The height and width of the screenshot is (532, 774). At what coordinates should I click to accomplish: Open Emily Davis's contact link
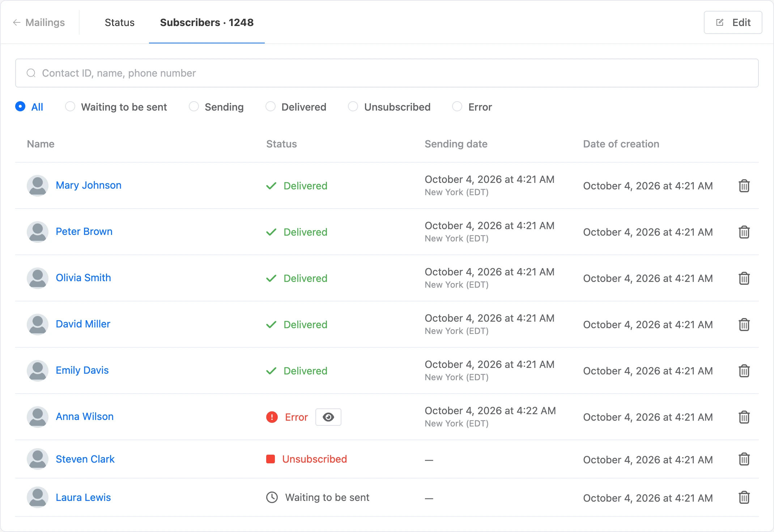coord(82,370)
